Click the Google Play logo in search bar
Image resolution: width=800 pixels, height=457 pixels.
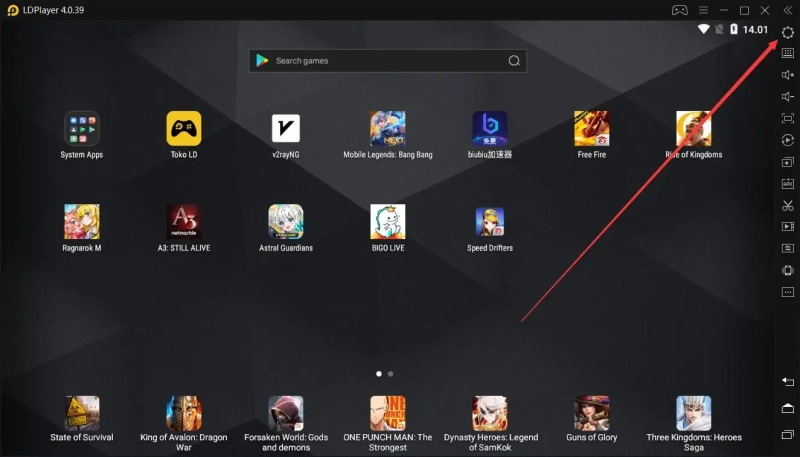coord(262,61)
